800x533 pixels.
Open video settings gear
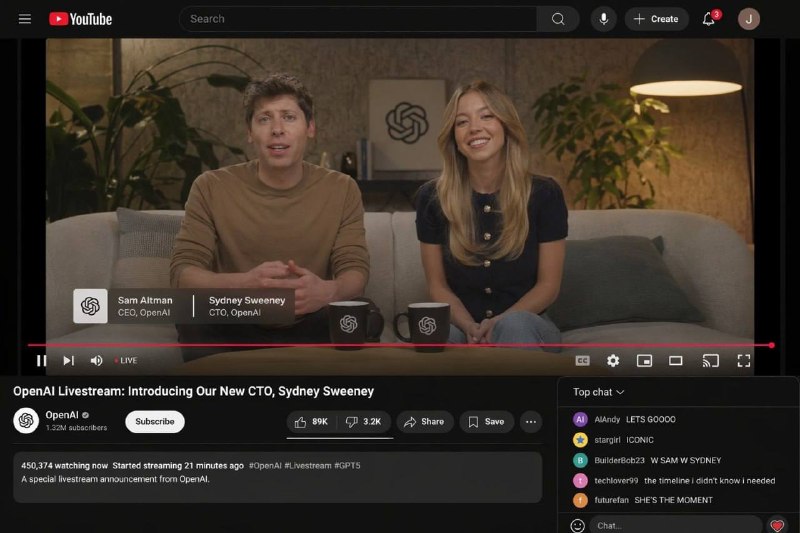(x=613, y=361)
